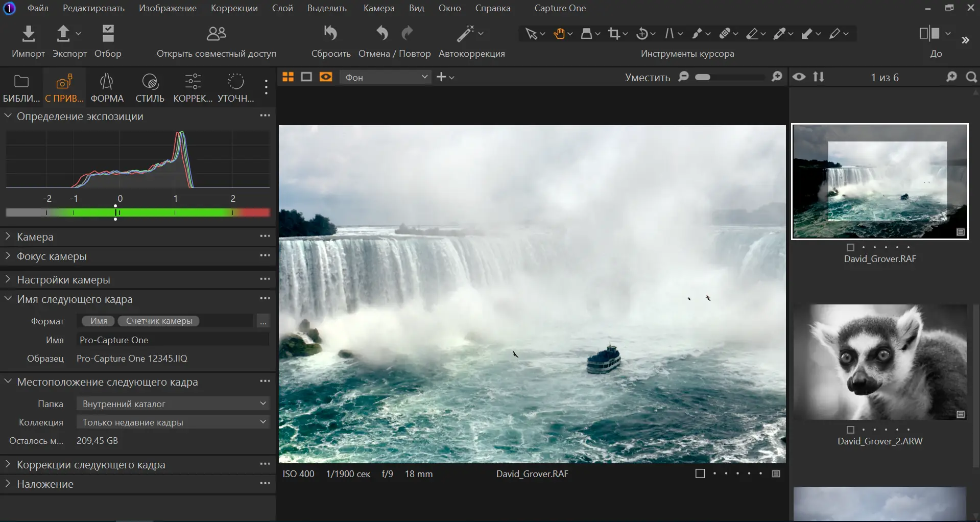980x522 pixels.
Task: Click the Счетчик камеры format token
Action: (159, 321)
